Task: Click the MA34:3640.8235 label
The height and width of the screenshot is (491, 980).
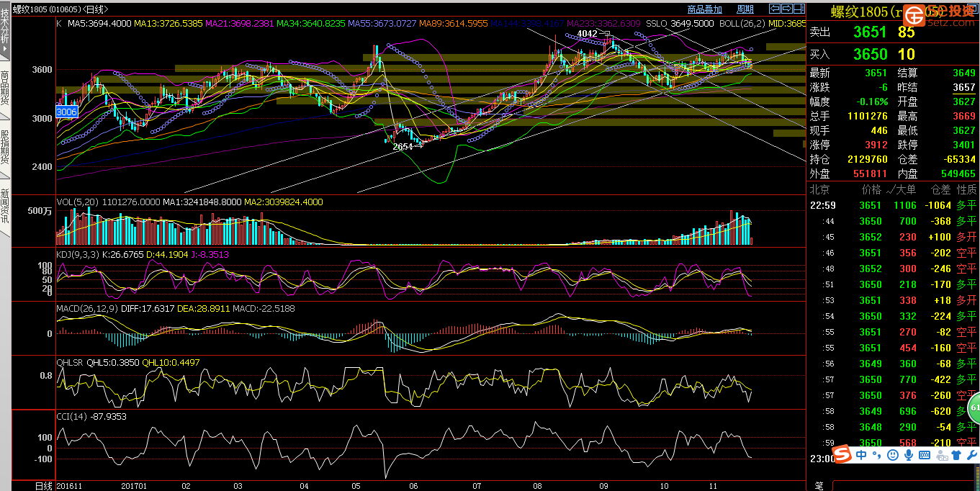Action: pos(310,24)
